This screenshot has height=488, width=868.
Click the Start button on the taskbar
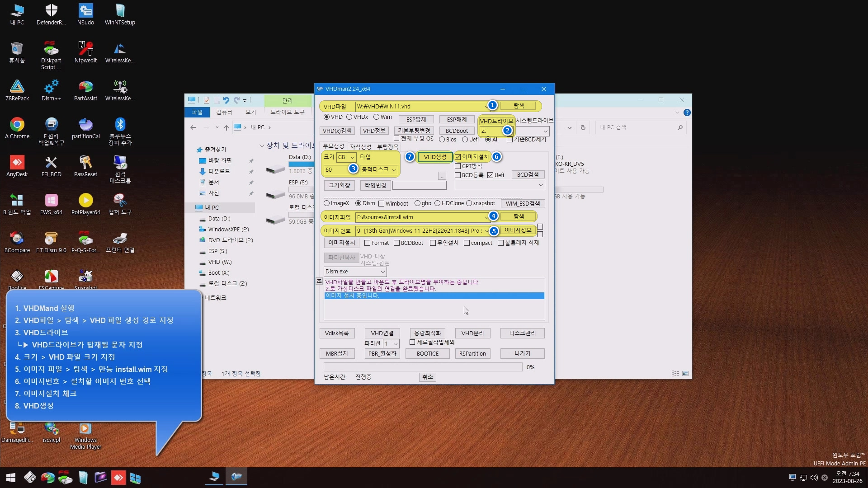point(11,477)
